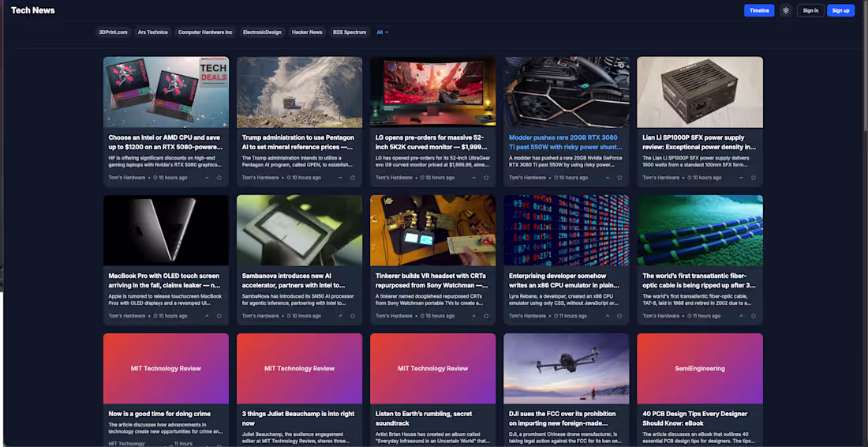Upvote the Intel or AMD CPU article
This screenshot has width=868, height=447.
pos(207,178)
